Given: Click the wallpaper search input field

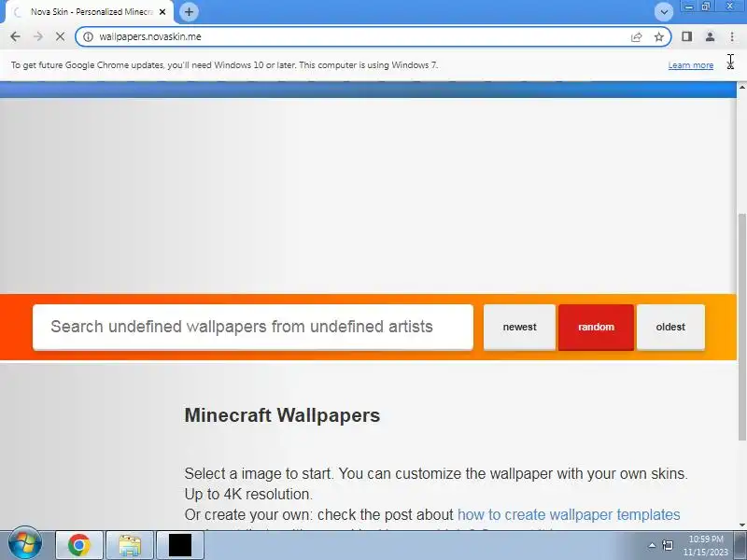Looking at the screenshot, I should pyautogui.click(x=253, y=328).
